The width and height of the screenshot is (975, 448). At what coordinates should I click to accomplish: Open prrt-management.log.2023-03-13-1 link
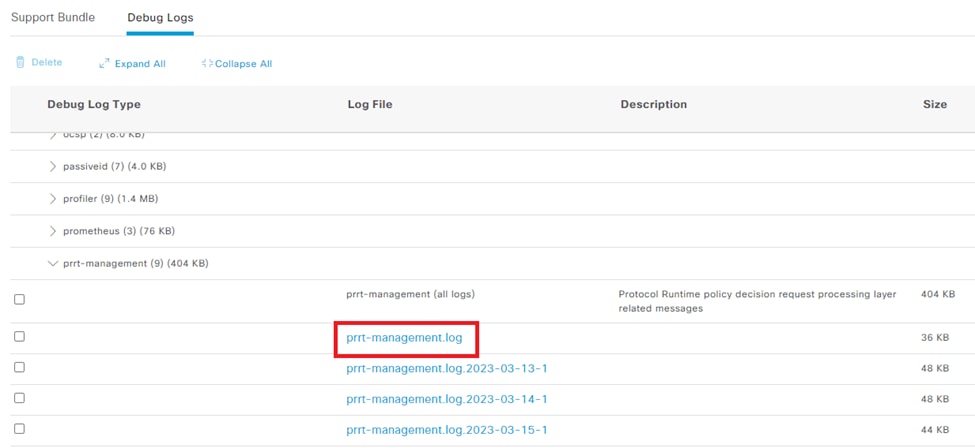(446, 368)
